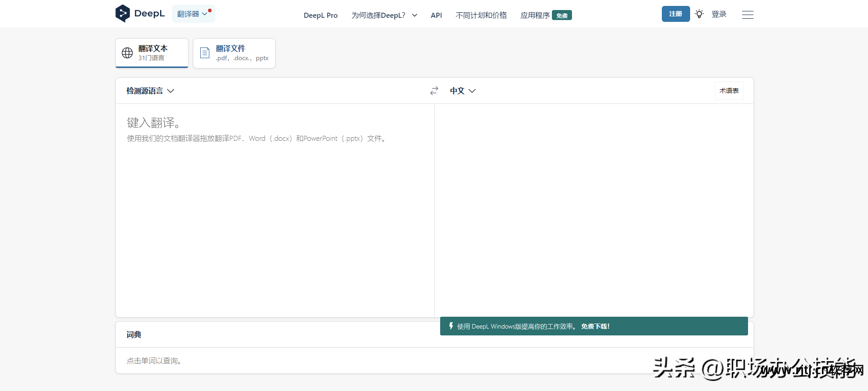This screenshot has height=391, width=868.
Task: Click into the 键入翻译 source text field
Action: 274,205
